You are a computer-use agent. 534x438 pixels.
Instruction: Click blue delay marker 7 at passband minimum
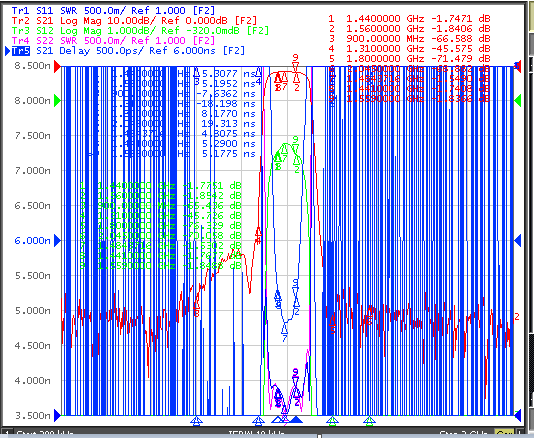[x=284, y=332]
